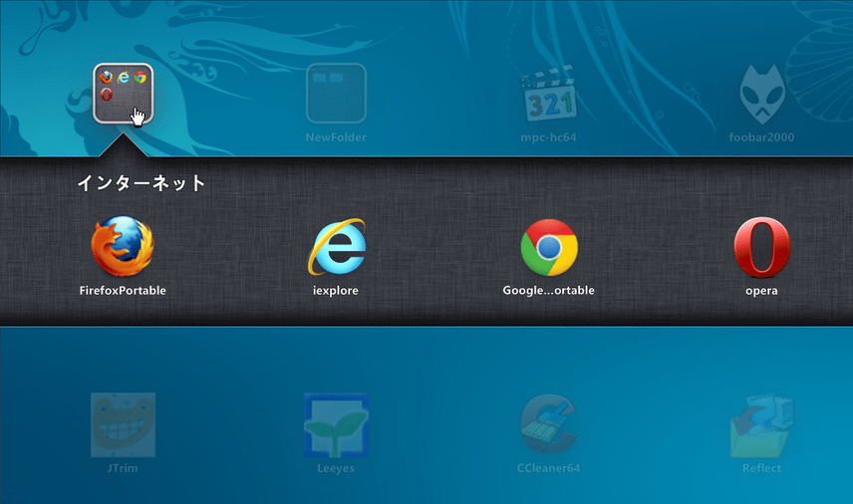Click the foobar2000 label text
The height and width of the screenshot is (504, 853).
click(761, 137)
